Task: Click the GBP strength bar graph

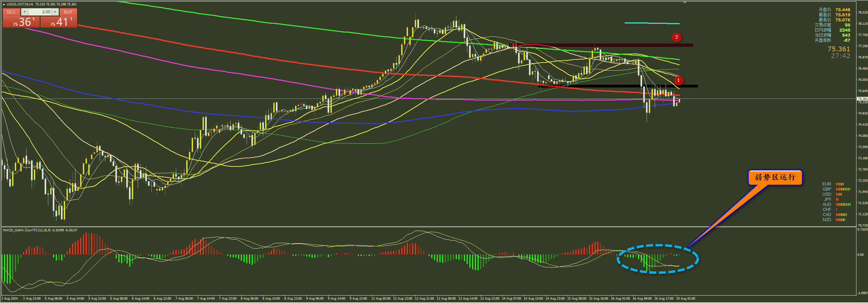Action: [x=843, y=189]
